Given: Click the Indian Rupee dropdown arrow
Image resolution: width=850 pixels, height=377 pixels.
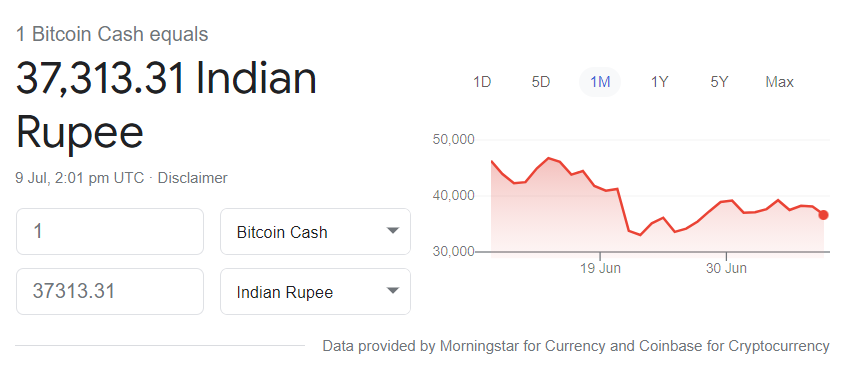Looking at the screenshot, I should click(392, 291).
